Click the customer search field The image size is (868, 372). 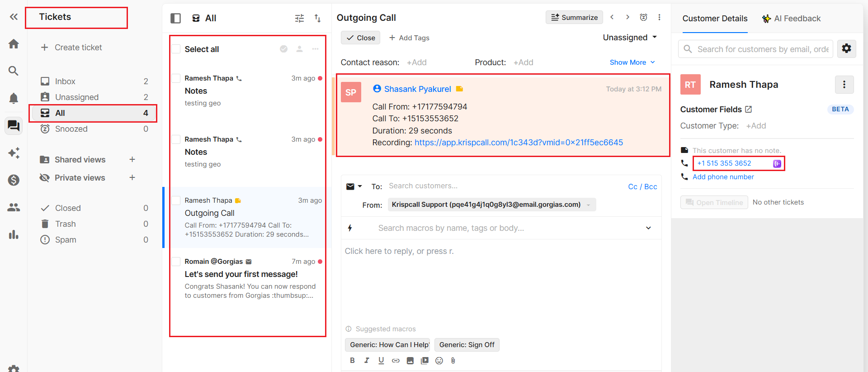pos(755,49)
